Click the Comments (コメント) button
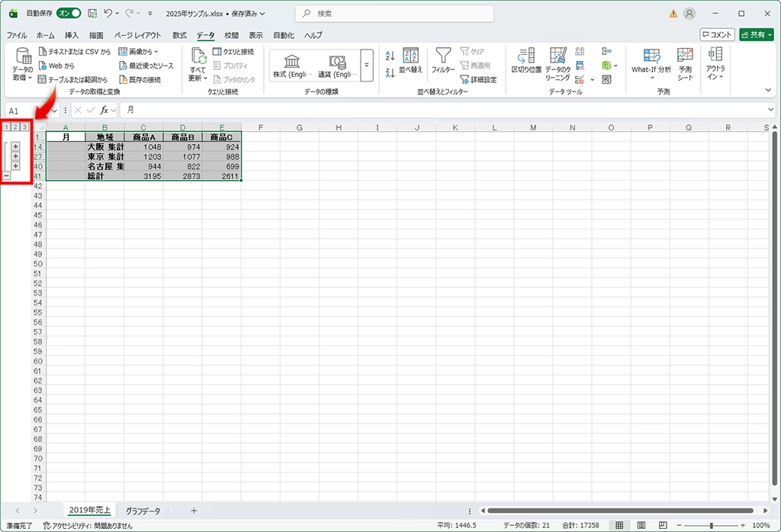781x532 pixels. [717, 34]
